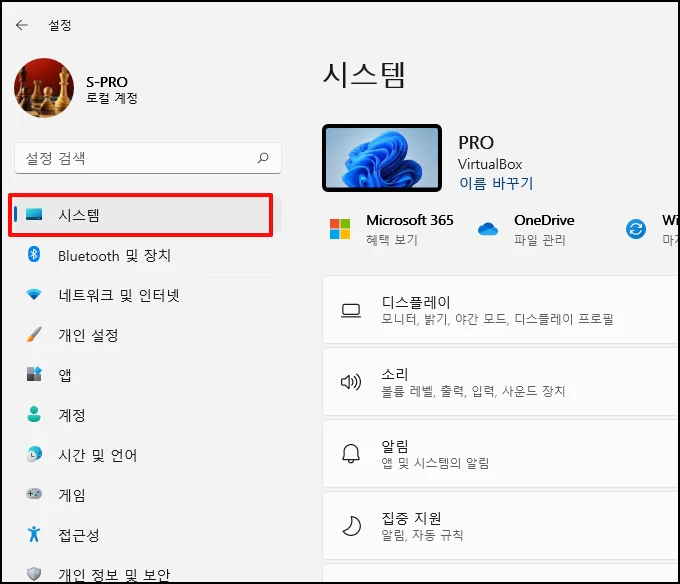Image resolution: width=680 pixels, height=584 pixels.
Task: Click the green person account icon
Action: point(34,414)
